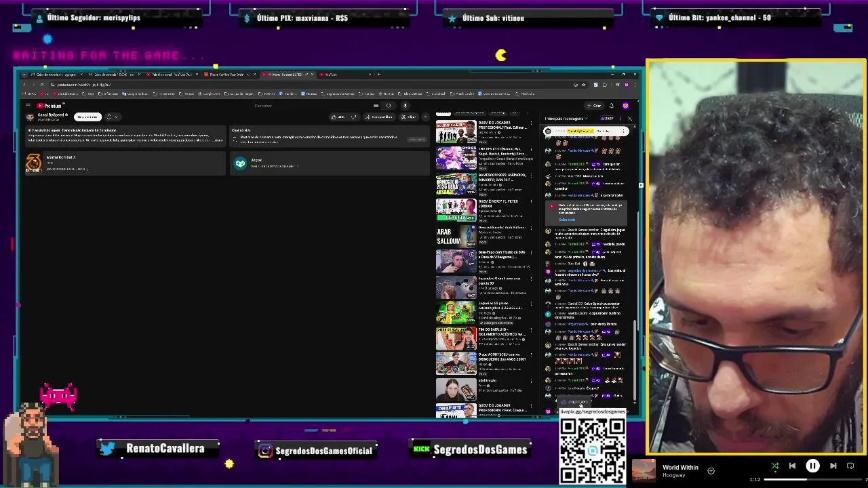Click the YouTube search magnifier button
The image size is (868, 488).
389,106
